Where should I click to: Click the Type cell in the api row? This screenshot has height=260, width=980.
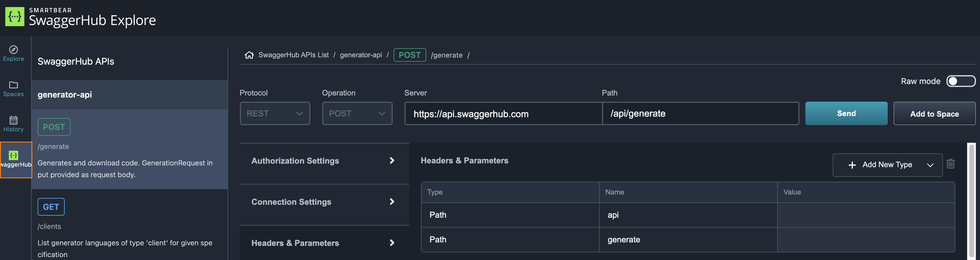[x=510, y=215]
